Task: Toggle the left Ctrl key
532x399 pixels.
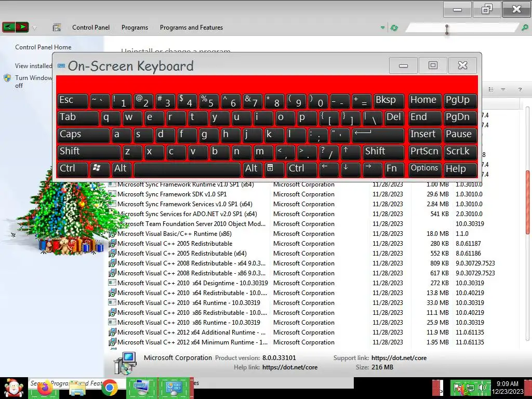Action: 73,169
